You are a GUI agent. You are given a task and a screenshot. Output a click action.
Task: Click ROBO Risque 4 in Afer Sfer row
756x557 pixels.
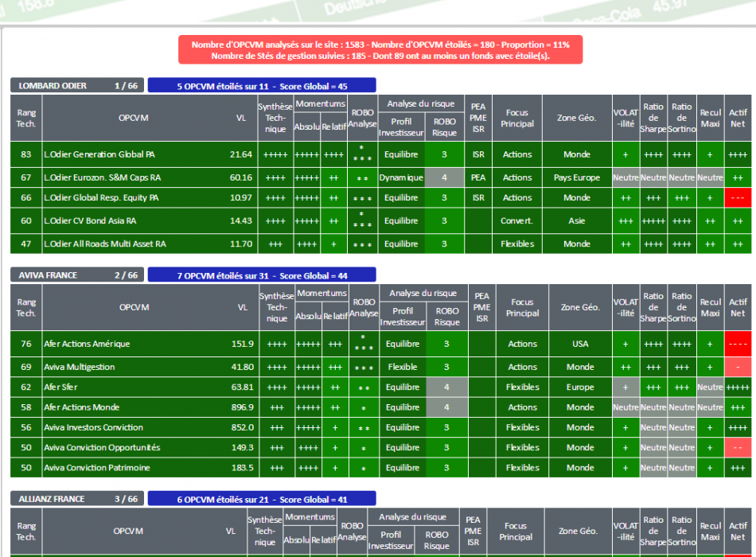446,388
